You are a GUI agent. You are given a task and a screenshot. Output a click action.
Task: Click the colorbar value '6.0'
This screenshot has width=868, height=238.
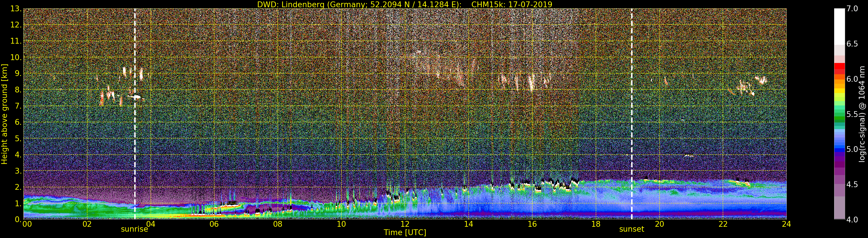pos(852,79)
